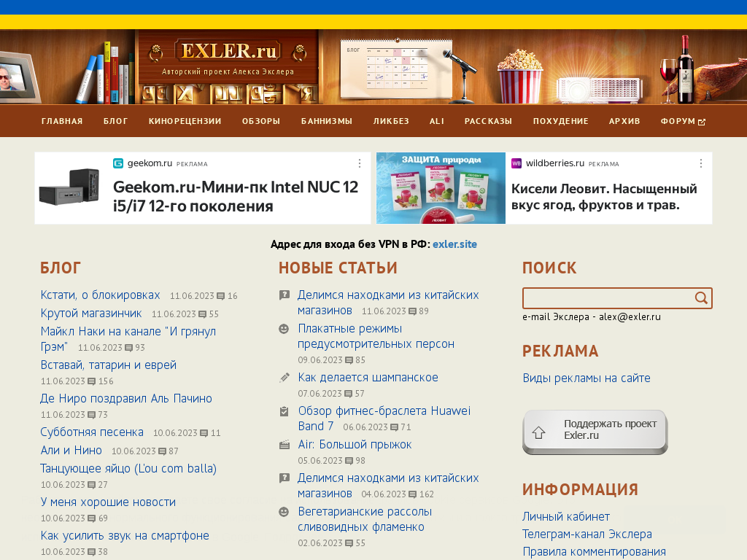The image size is (747, 560).
Task: Open blog post Кстати, о блокировках
Action: (100, 295)
